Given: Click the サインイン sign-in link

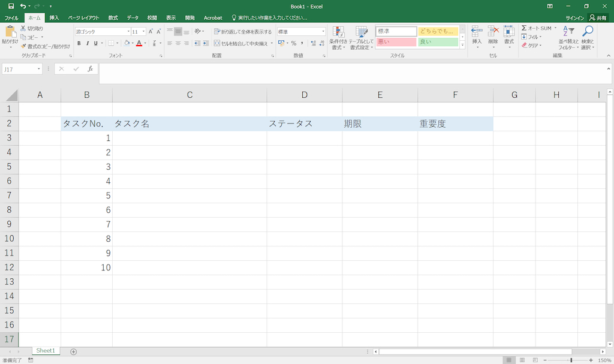Looking at the screenshot, I should point(575,18).
